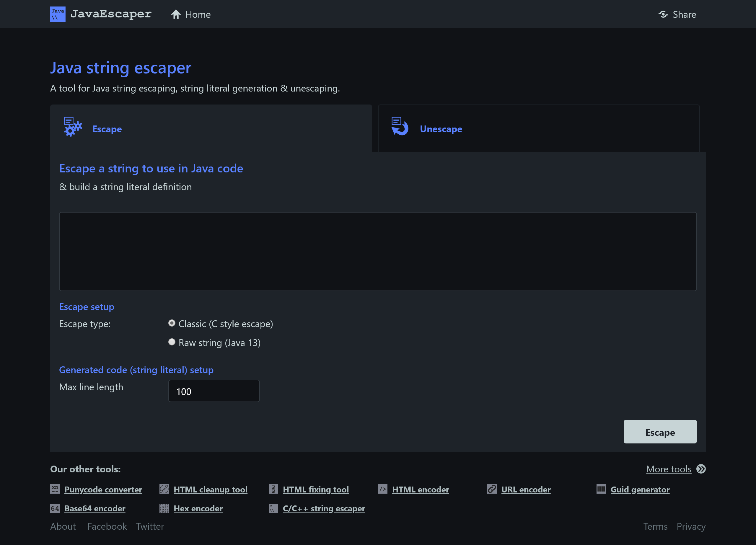Open the About footer link
This screenshot has height=545, width=756.
coord(63,526)
